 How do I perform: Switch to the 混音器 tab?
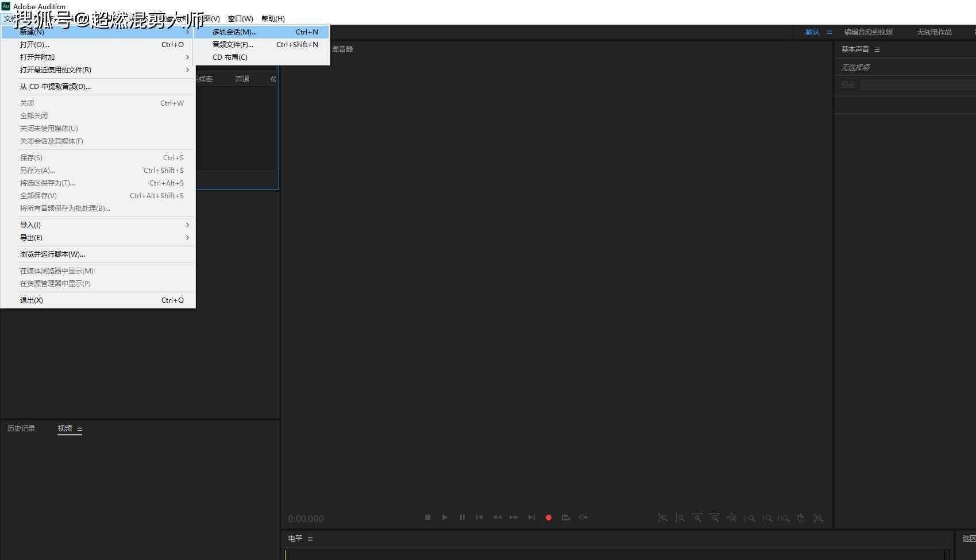(x=342, y=49)
